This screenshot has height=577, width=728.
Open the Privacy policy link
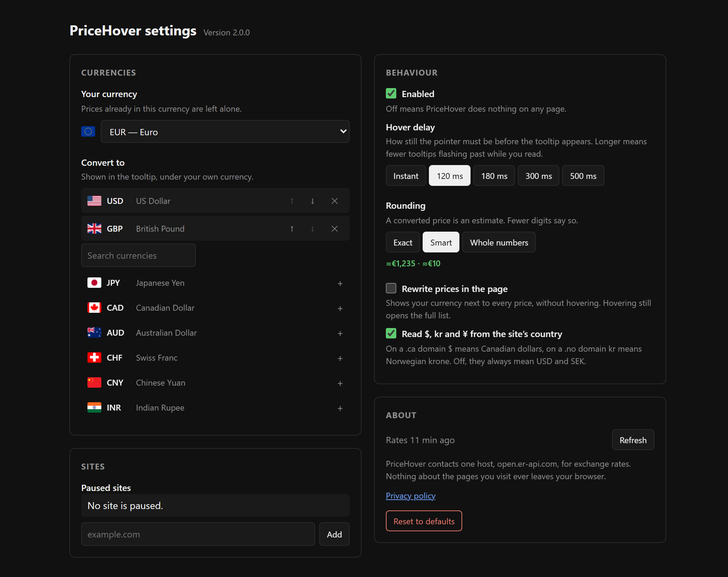(x=410, y=496)
